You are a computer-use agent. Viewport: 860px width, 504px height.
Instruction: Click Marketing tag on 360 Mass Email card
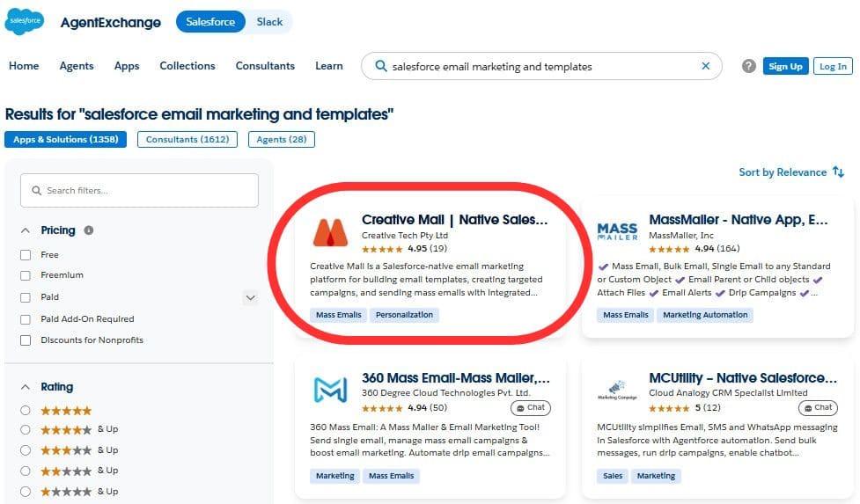[x=335, y=476]
